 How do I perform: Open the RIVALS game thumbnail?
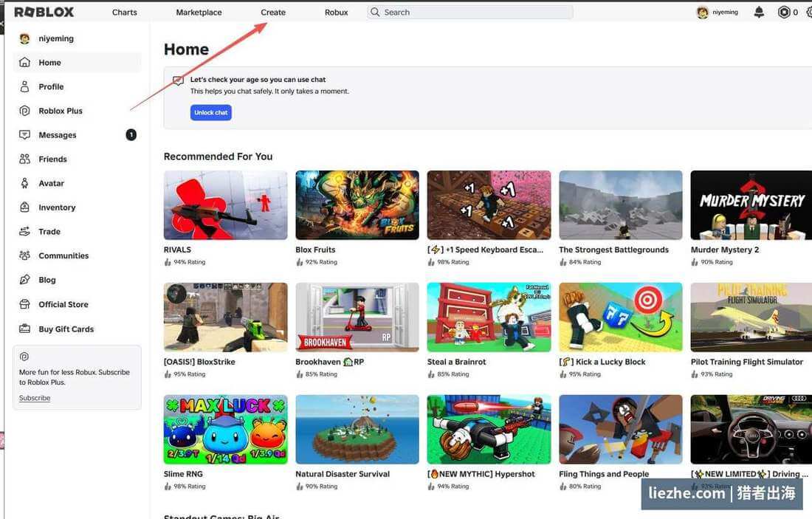pos(225,205)
